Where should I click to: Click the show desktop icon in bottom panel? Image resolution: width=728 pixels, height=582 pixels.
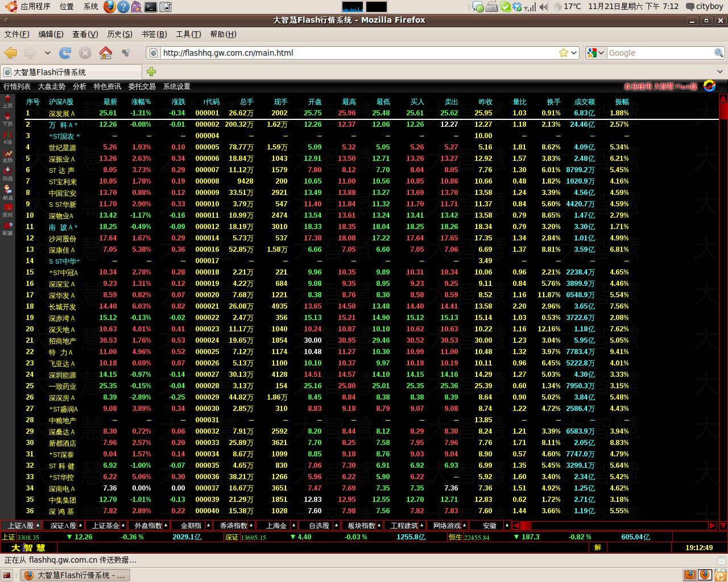(7, 575)
